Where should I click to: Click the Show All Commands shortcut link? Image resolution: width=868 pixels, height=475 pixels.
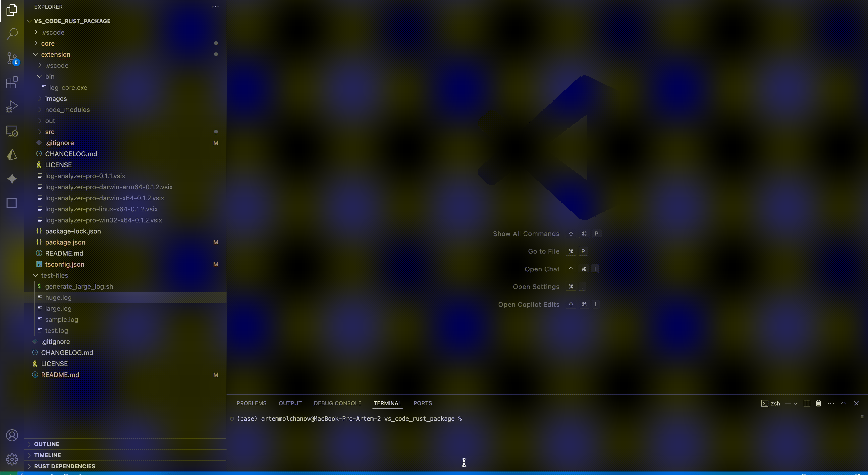[x=526, y=233]
